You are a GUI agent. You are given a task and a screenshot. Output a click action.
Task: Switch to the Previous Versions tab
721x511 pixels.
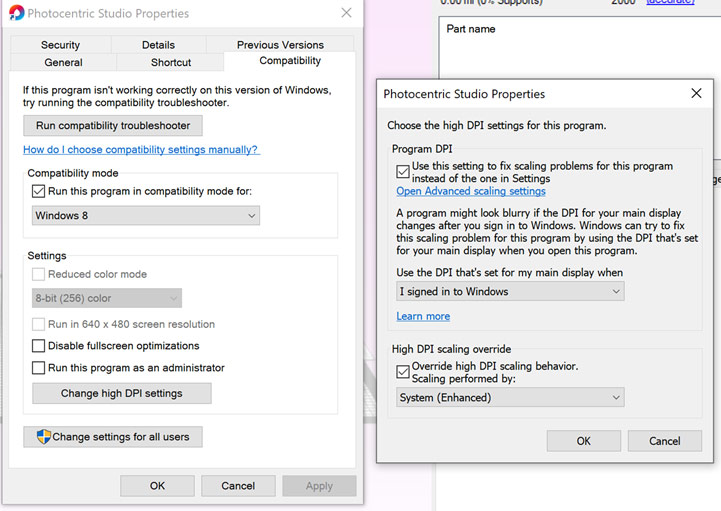280,45
